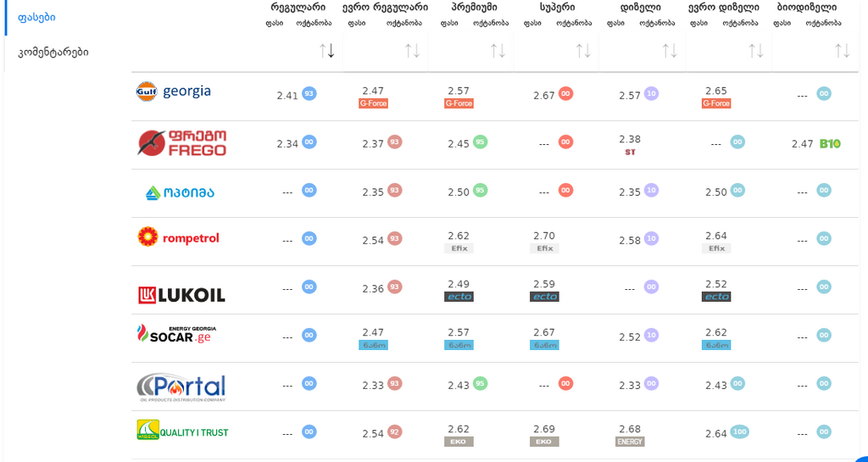868x462 pixels.
Task: Open the Frego brand logo
Action: tap(181, 143)
